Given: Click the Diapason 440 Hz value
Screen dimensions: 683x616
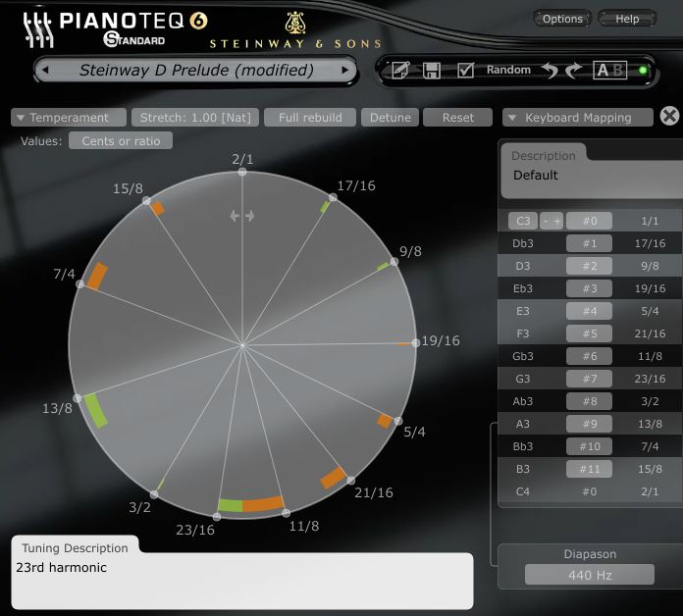Looking at the screenshot, I should click(x=590, y=575).
